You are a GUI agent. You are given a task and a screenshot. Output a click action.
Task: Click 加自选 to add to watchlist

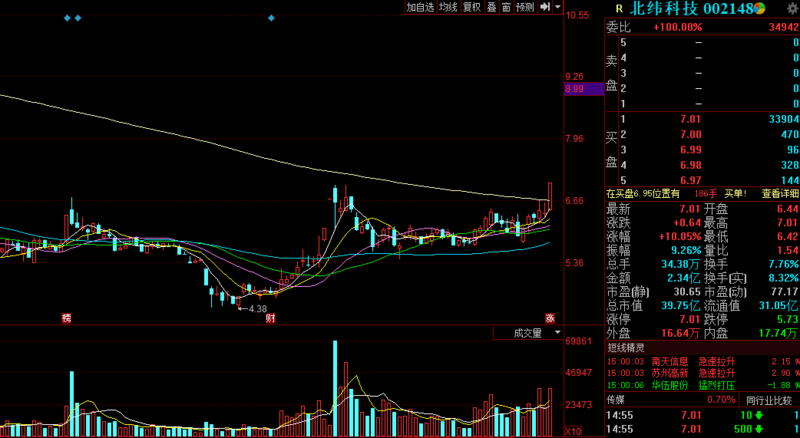[x=420, y=7]
